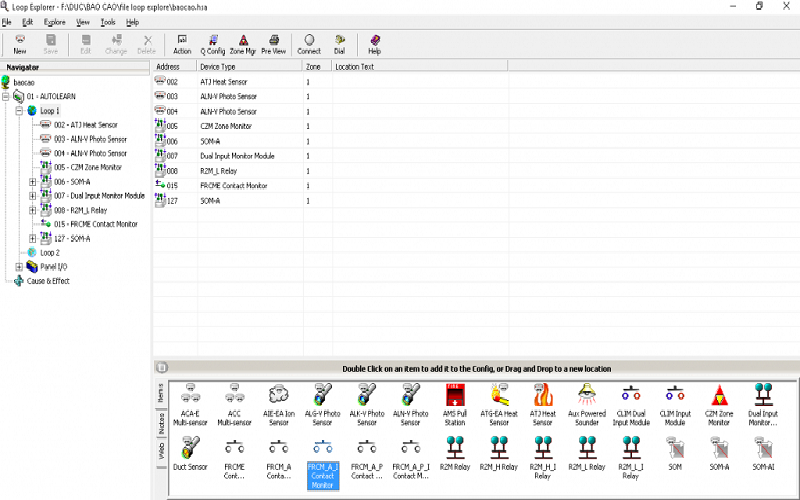
Task: Select CLIM Dual Input Module item
Action: coord(631,405)
